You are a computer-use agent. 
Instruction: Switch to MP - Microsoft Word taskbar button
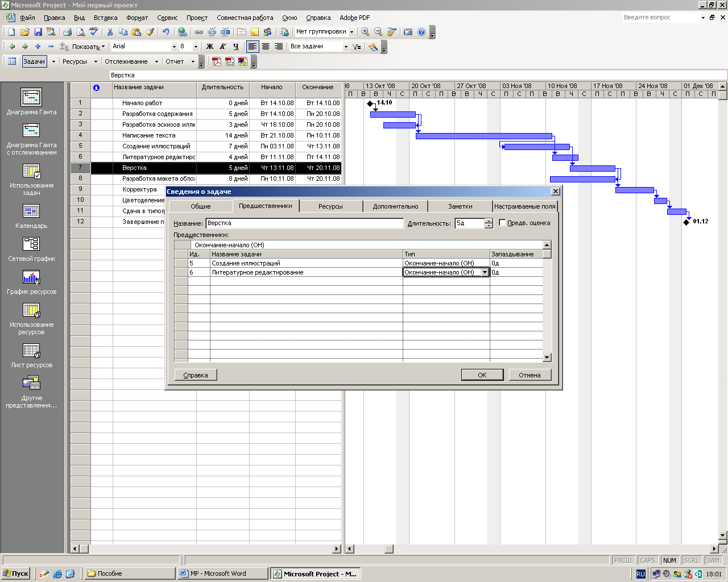point(222,573)
